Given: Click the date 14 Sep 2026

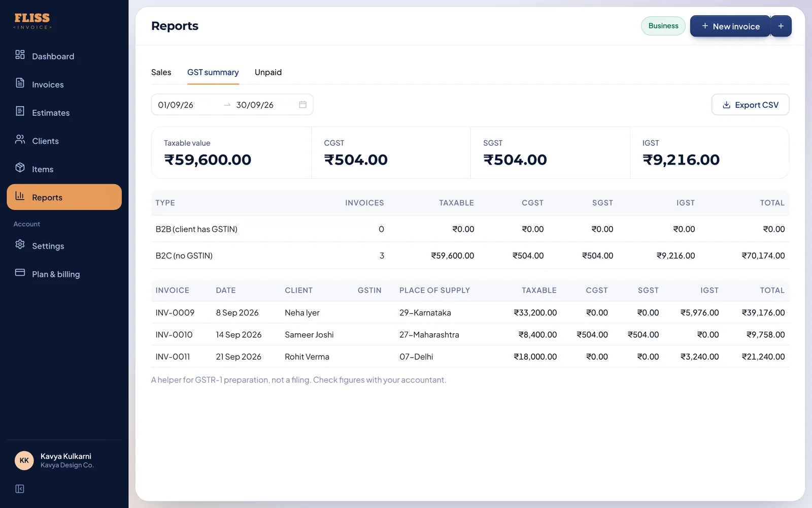Looking at the screenshot, I should 239,335.
